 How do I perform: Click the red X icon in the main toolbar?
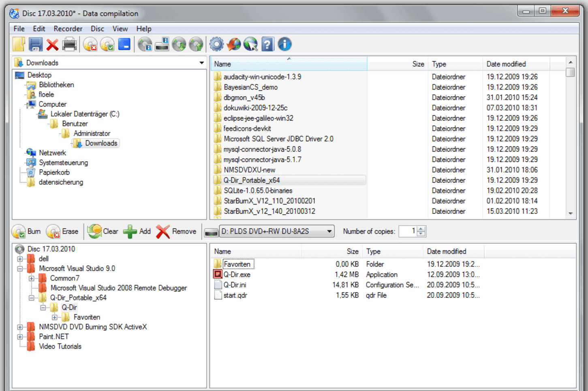pyautogui.click(x=52, y=44)
